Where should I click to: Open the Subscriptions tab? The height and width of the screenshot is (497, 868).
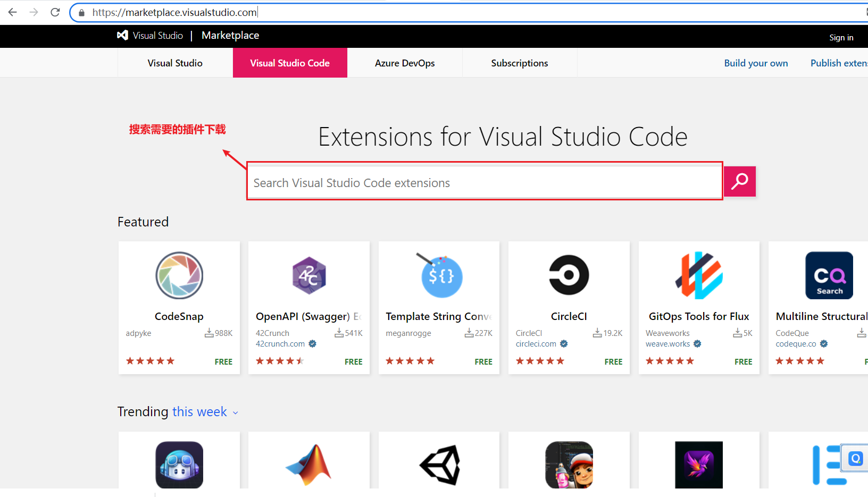click(520, 63)
